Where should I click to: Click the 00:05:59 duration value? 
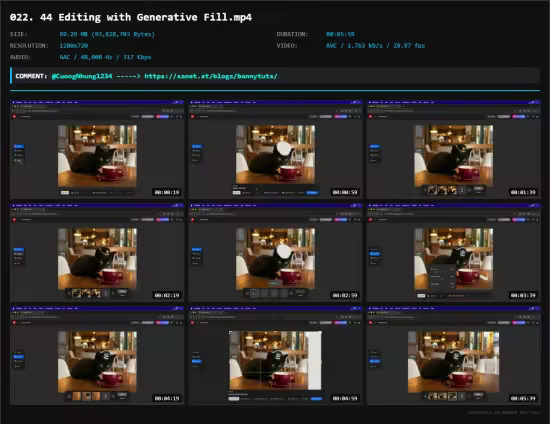point(340,34)
